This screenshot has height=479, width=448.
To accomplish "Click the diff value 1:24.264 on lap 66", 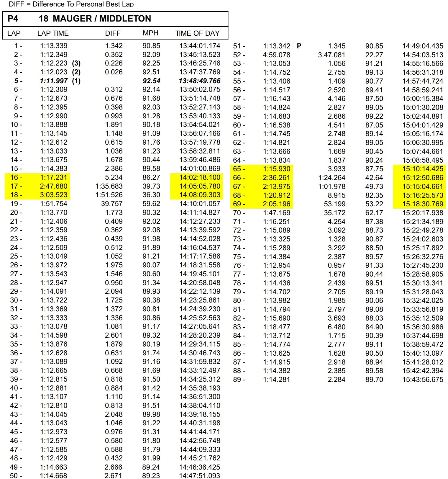I will (x=332, y=178).
